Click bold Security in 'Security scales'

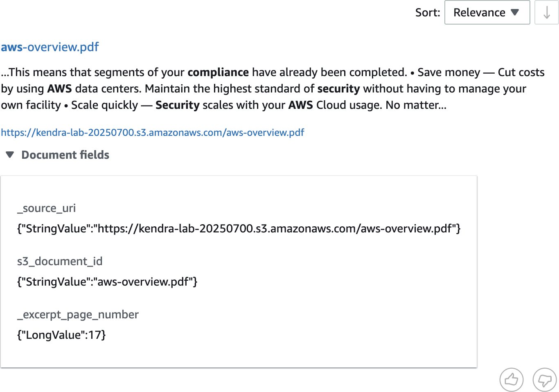(x=178, y=105)
